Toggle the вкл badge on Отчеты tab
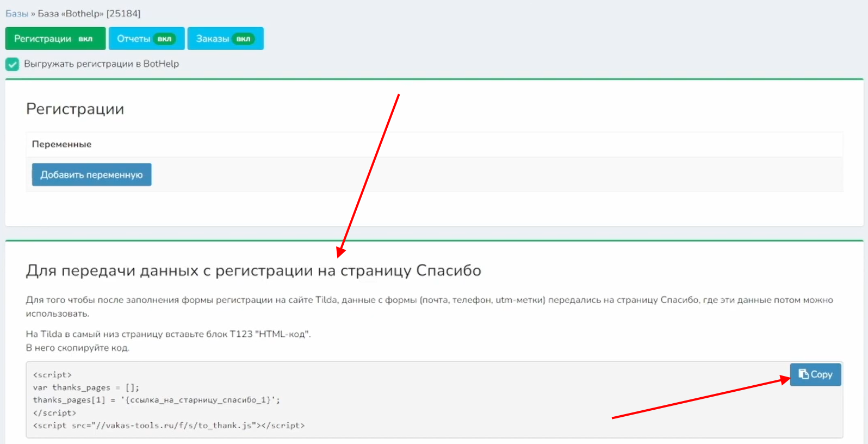 click(x=164, y=39)
